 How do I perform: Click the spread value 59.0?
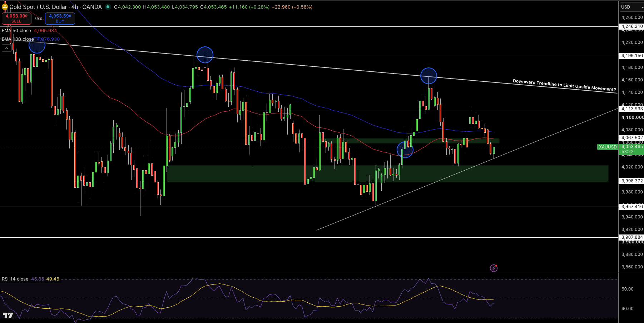(x=38, y=19)
